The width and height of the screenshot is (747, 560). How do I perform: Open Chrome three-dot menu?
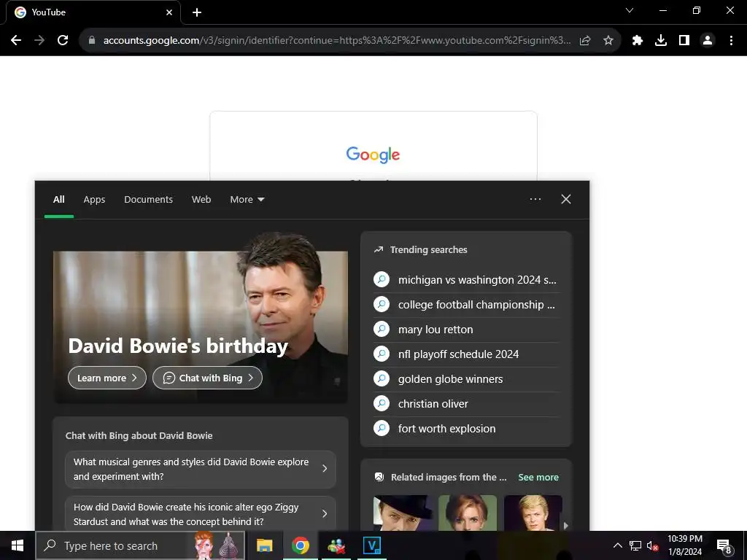point(731,41)
